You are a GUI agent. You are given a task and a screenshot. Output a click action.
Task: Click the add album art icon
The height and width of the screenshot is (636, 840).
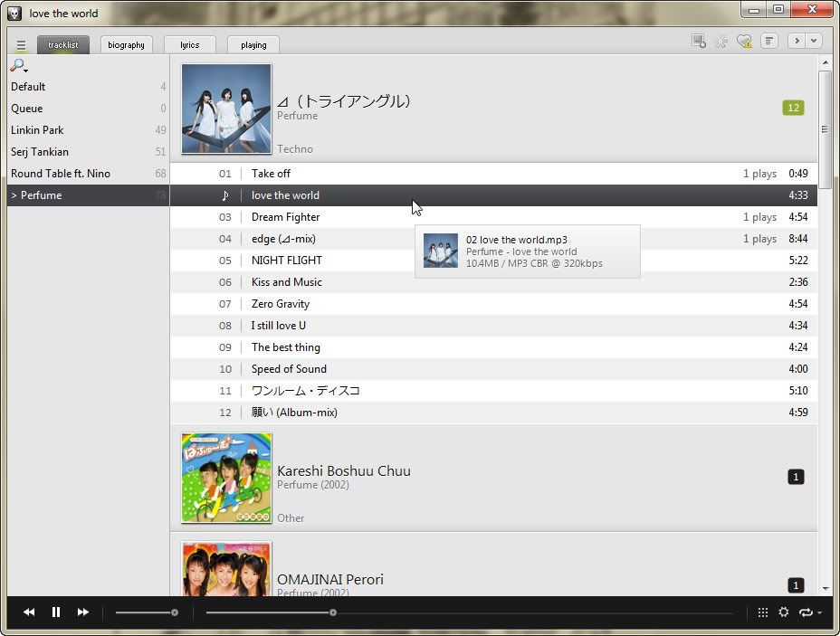[x=698, y=41]
